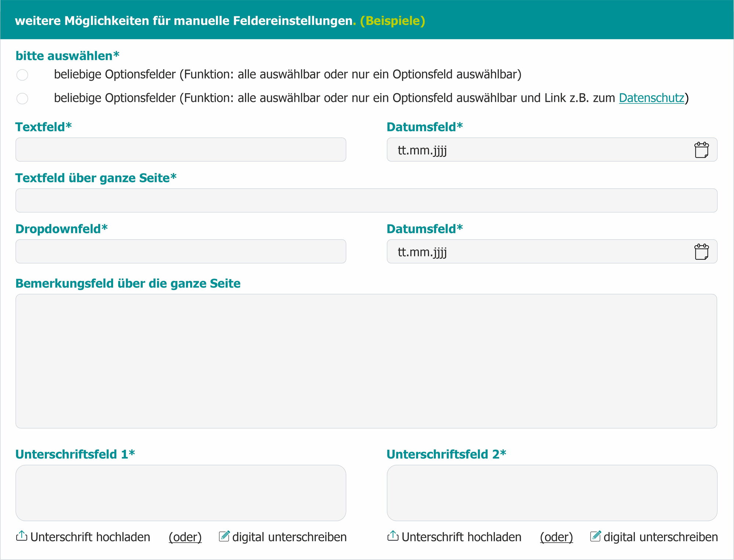Click upload icon under Unterschriftsfeld 1
This screenshot has width=734, height=560.
(22, 536)
